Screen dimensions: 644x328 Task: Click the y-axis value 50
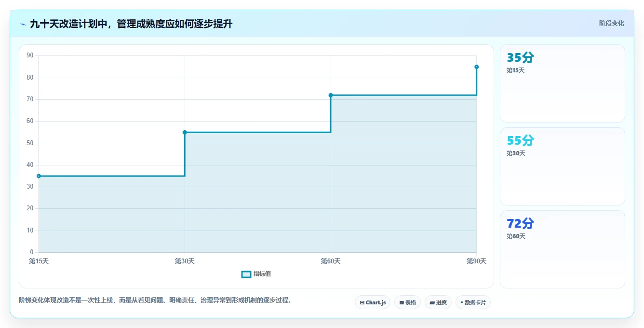tap(30, 143)
